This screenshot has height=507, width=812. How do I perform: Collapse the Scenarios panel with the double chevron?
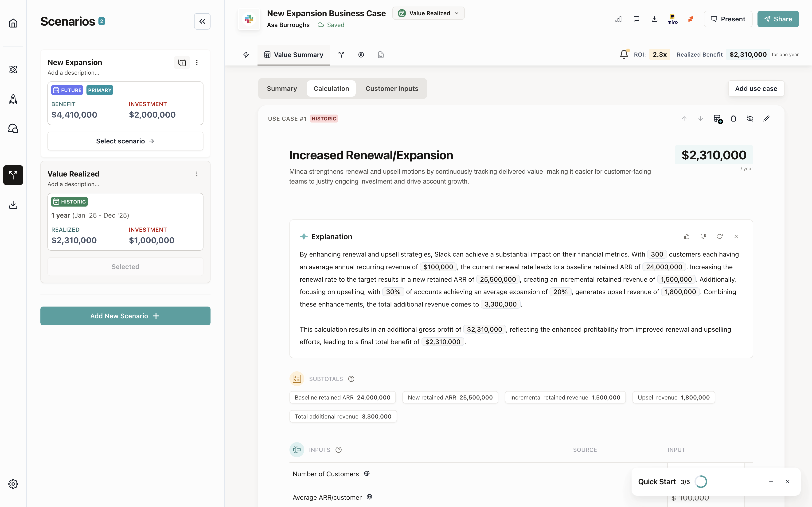coord(202,21)
